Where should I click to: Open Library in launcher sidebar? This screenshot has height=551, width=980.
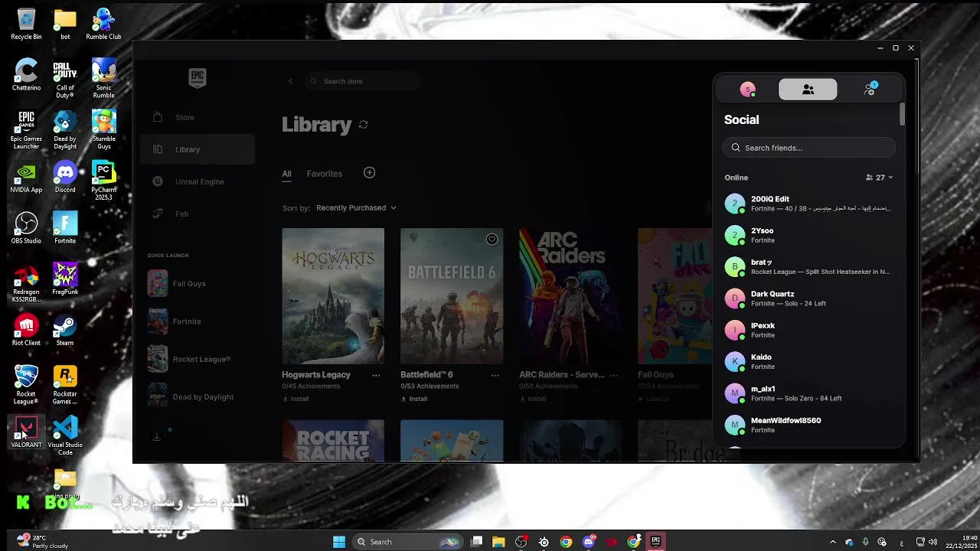click(198, 149)
